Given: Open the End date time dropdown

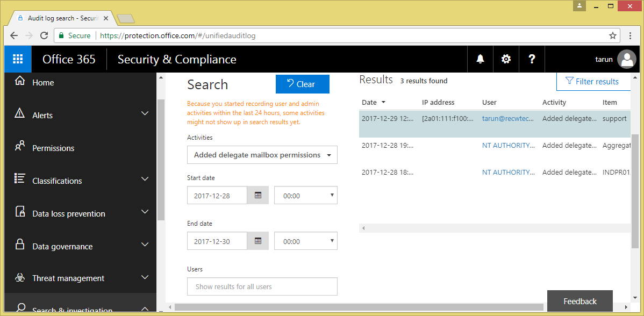Looking at the screenshot, I should point(305,241).
